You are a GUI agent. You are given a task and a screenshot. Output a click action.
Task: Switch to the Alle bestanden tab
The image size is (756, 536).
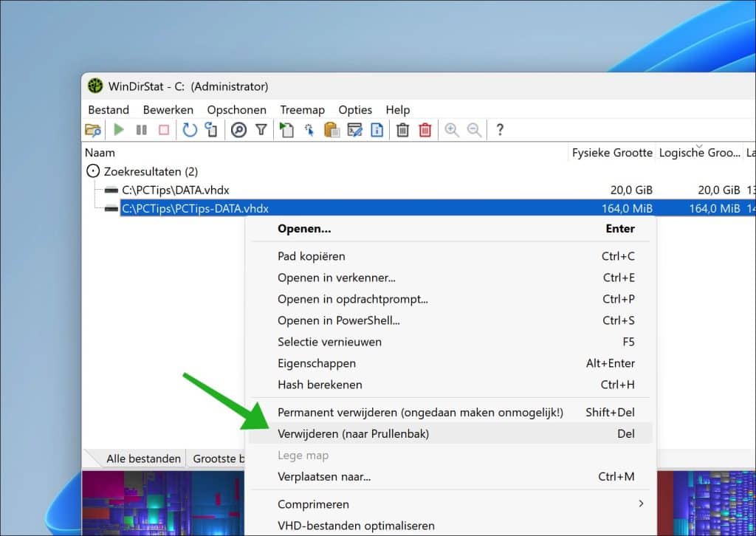pos(143,458)
